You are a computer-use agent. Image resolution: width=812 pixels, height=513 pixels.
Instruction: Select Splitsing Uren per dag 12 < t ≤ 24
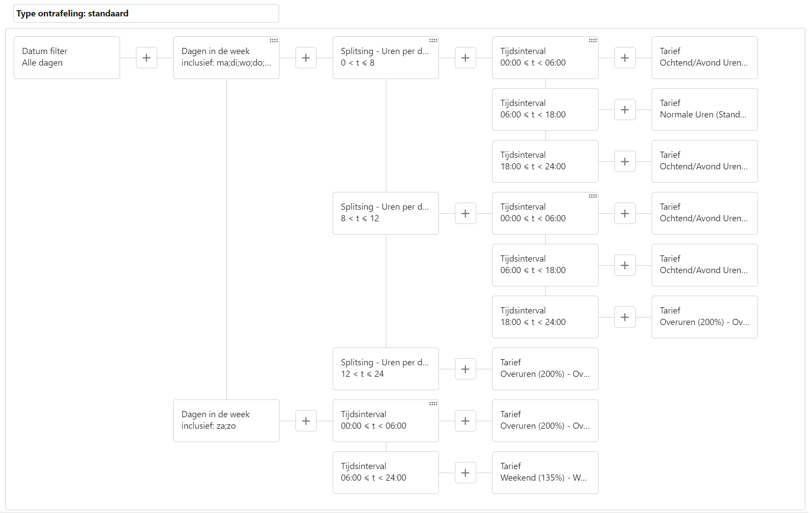click(x=386, y=369)
